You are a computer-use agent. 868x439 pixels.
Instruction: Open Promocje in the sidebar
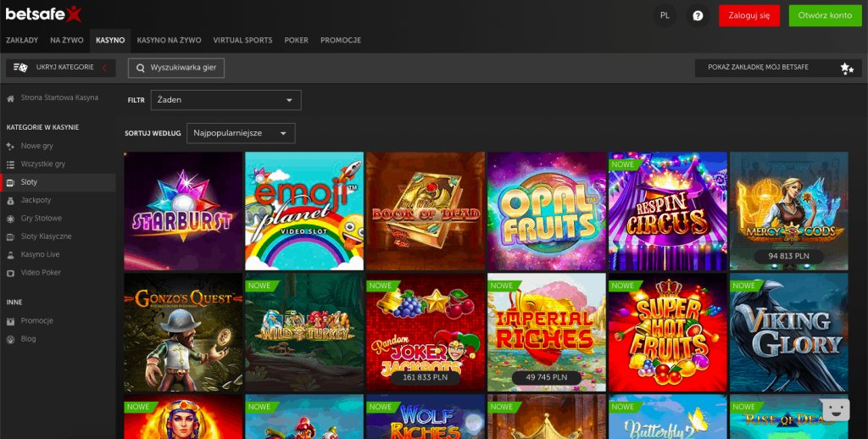[36, 321]
